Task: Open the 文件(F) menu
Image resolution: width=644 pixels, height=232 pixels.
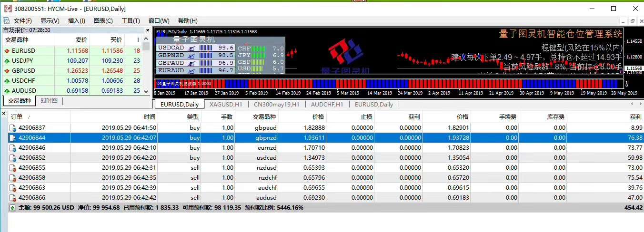Action: (23, 21)
